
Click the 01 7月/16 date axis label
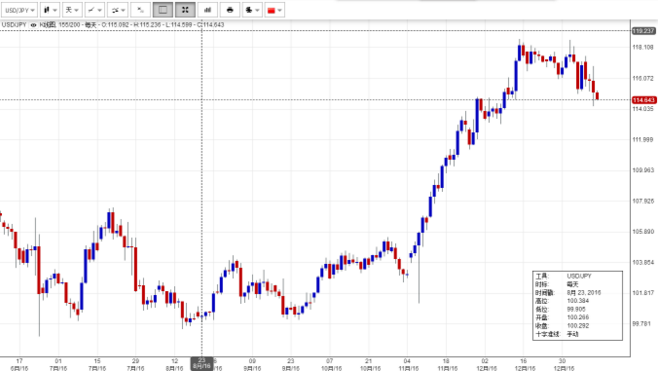[x=58, y=365]
